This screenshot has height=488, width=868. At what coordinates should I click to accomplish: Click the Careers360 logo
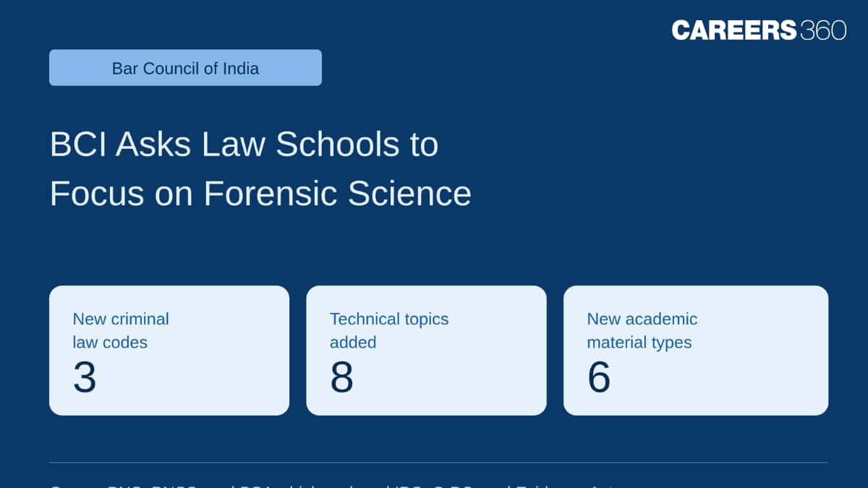759,30
